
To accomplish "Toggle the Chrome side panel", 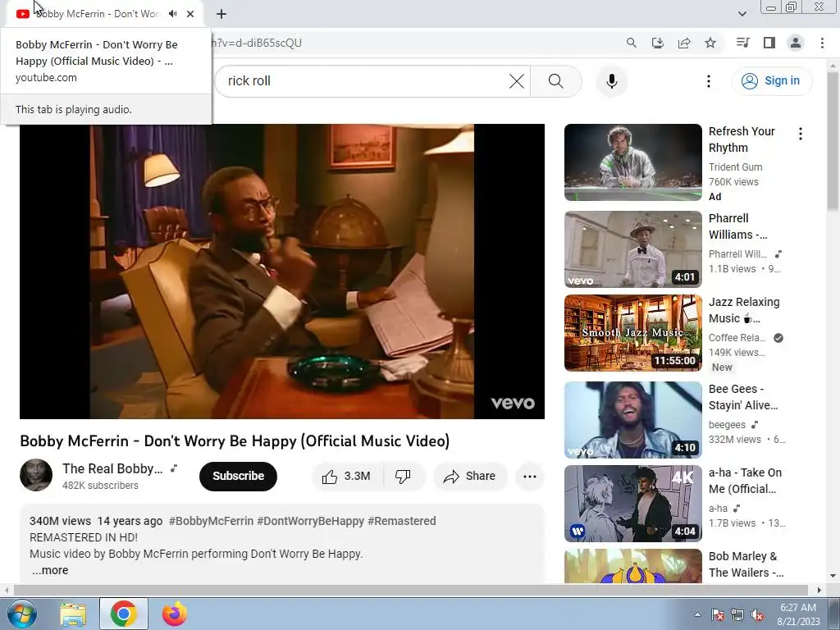I will tap(769, 43).
